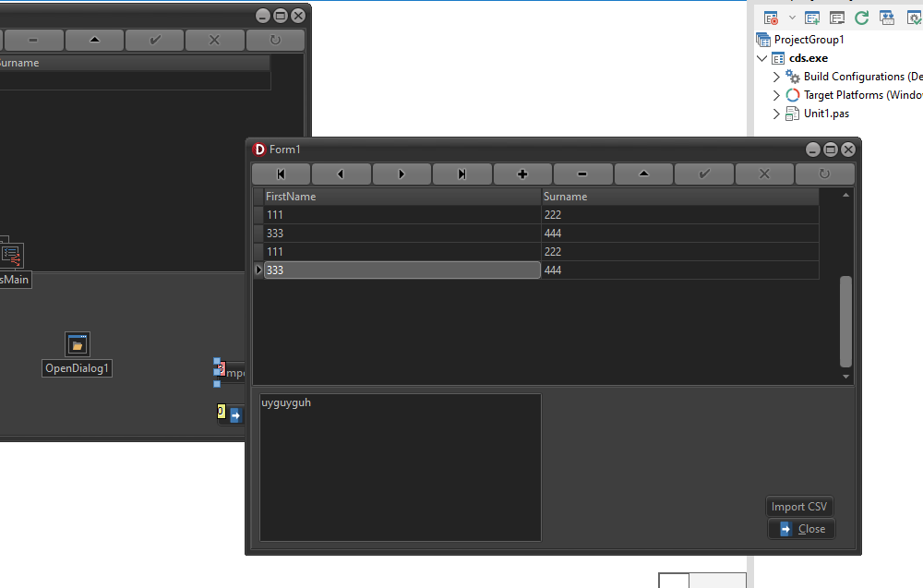Expand the Target Platforms node

pyautogui.click(x=776, y=95)
